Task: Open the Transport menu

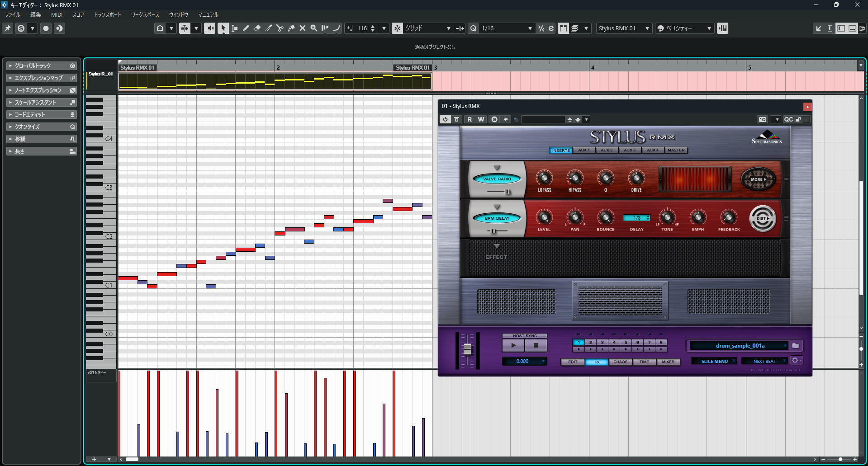Action: coord(108,15)
